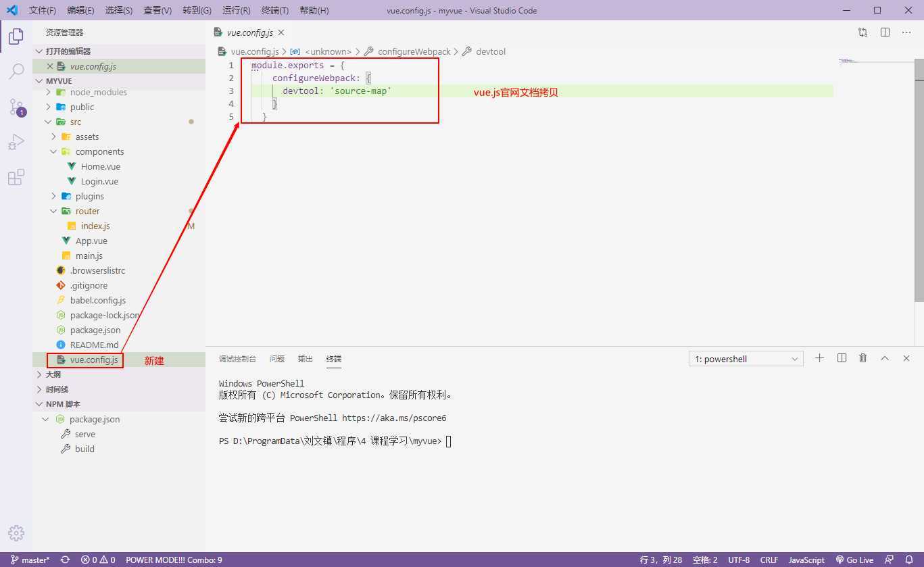Open the Explorer view in the activity bar

(x=16, y=36)
